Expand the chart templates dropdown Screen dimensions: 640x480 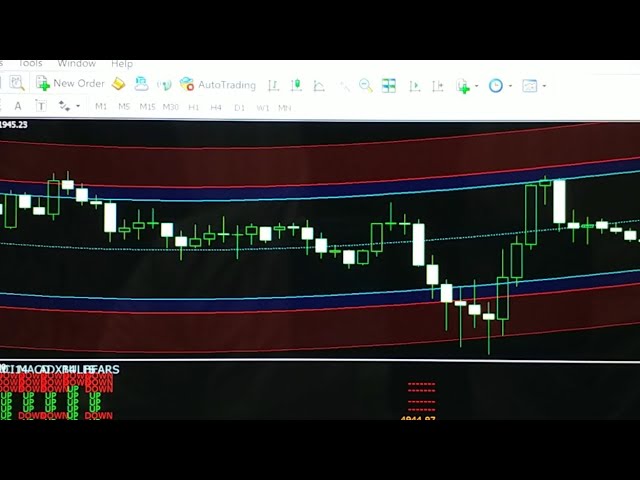pos(544,86)
